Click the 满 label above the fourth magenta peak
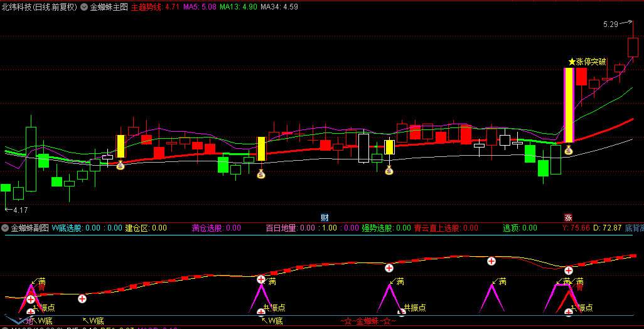The height and width of the screenshot is (329, 644). point(502,281)
